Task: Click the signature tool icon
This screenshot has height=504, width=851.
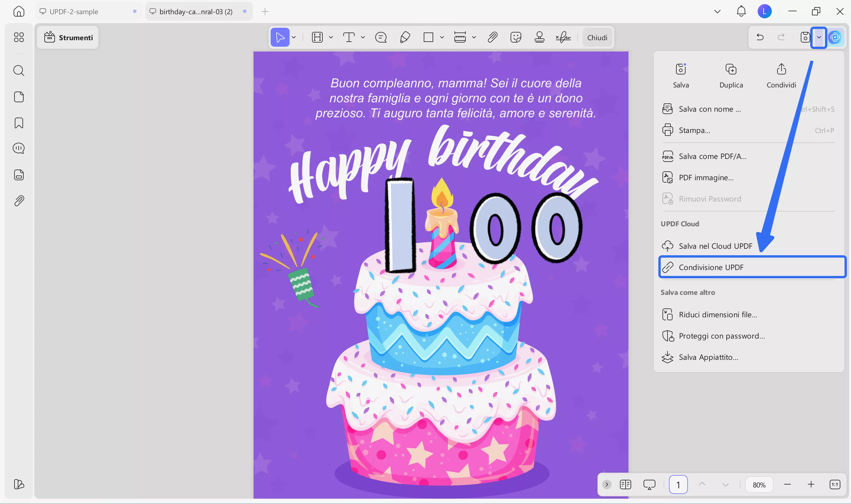Action: pos(563,37)
